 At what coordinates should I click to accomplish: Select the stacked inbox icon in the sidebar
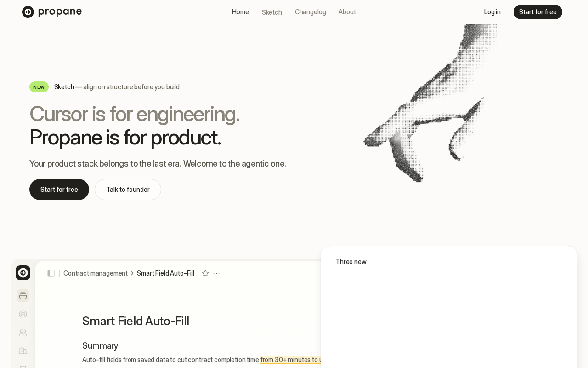coord(23,296)
